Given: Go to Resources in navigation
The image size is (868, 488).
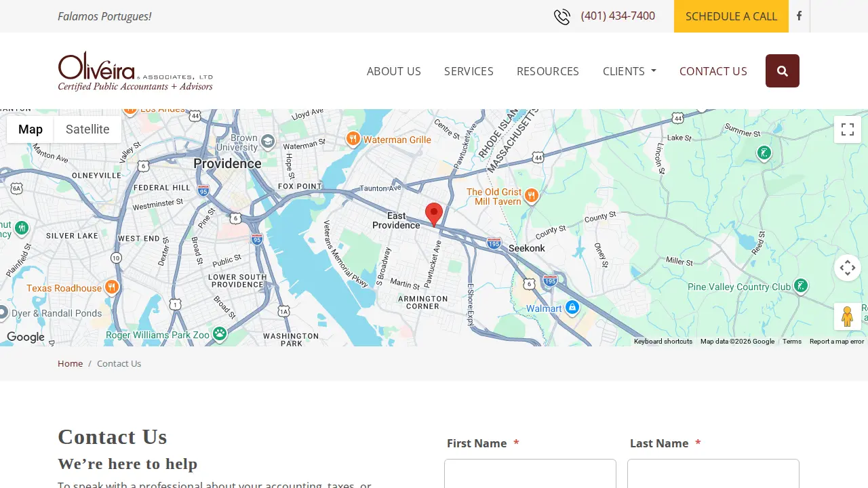Looking at the screenshot, I should click(x=548, y=71).
